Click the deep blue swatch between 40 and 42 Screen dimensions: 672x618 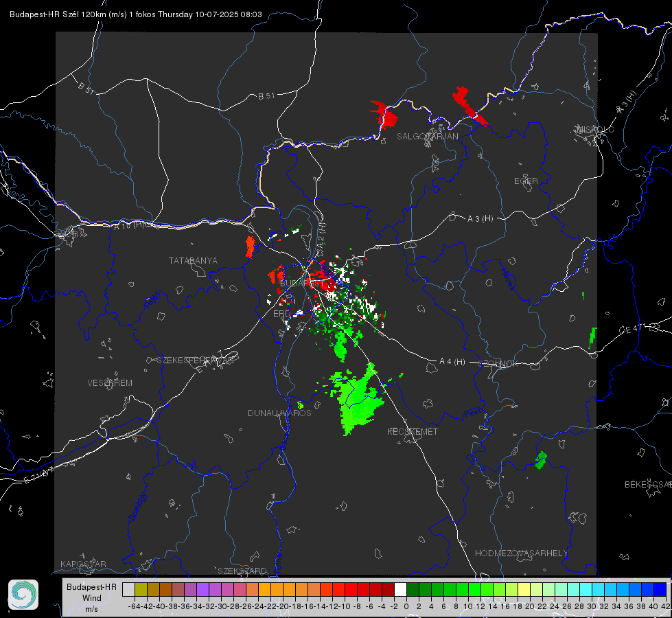(x=660, y=589)
